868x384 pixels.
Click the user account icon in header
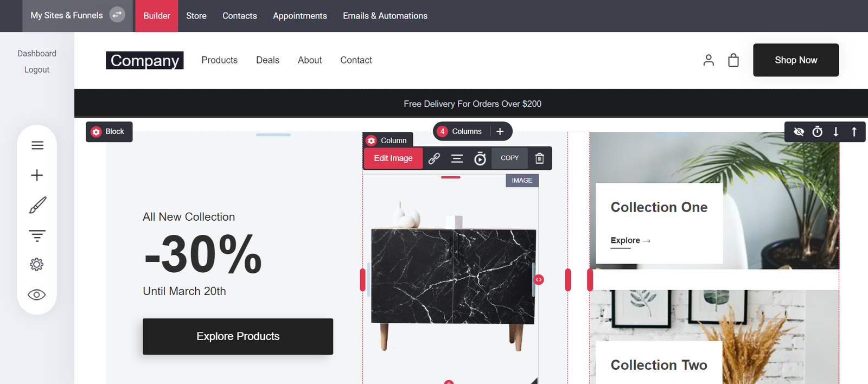(709, 60)
